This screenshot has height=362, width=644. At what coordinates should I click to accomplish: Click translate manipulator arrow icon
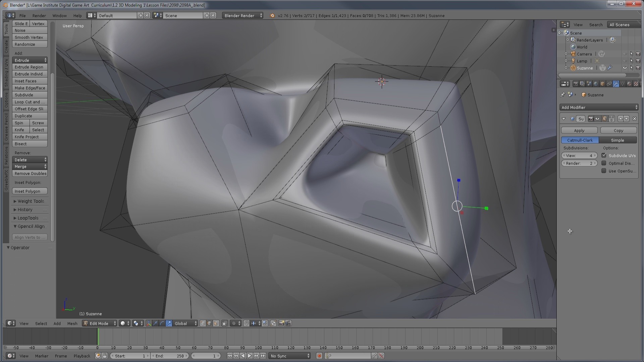point(155,323)
